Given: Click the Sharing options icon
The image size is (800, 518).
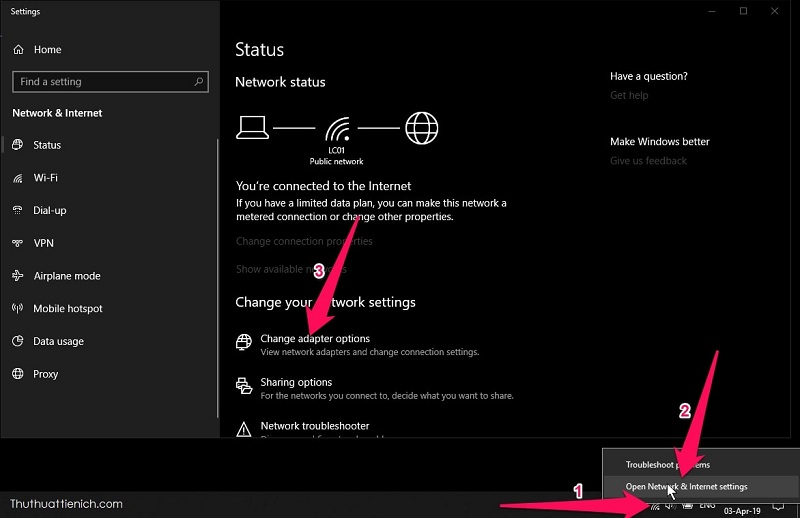Looking at the screenshot, I should click(x=243, y=386).
